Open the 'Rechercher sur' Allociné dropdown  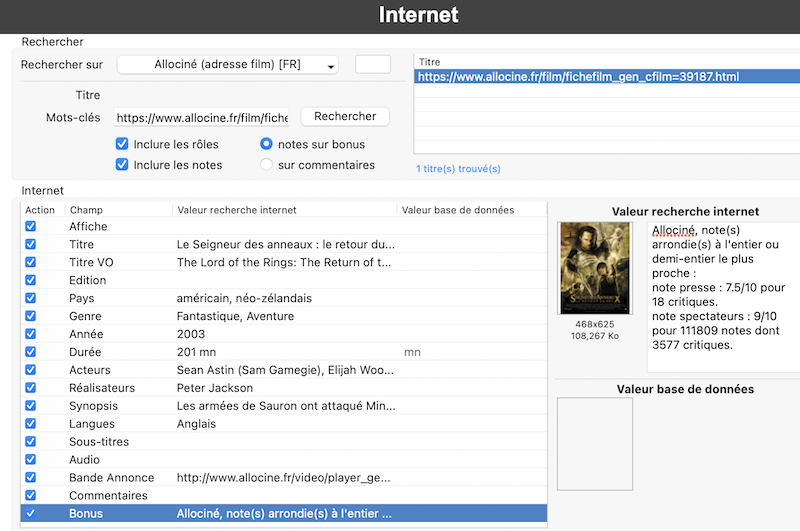[228, 65]
